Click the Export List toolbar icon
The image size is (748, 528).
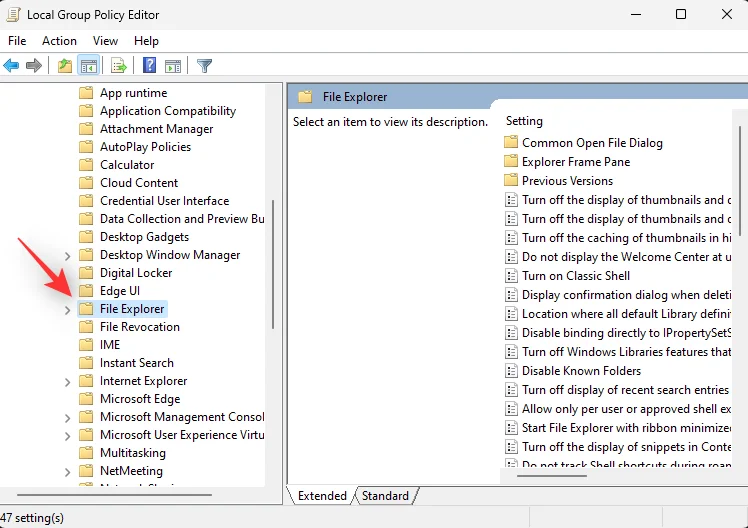pos(118,65)
